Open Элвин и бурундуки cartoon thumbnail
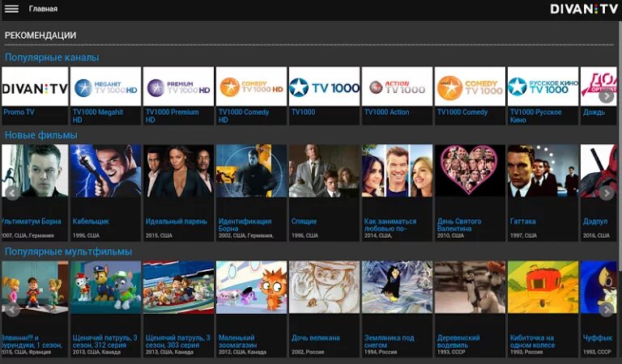The image size is (622, 364). click(35, 287)
